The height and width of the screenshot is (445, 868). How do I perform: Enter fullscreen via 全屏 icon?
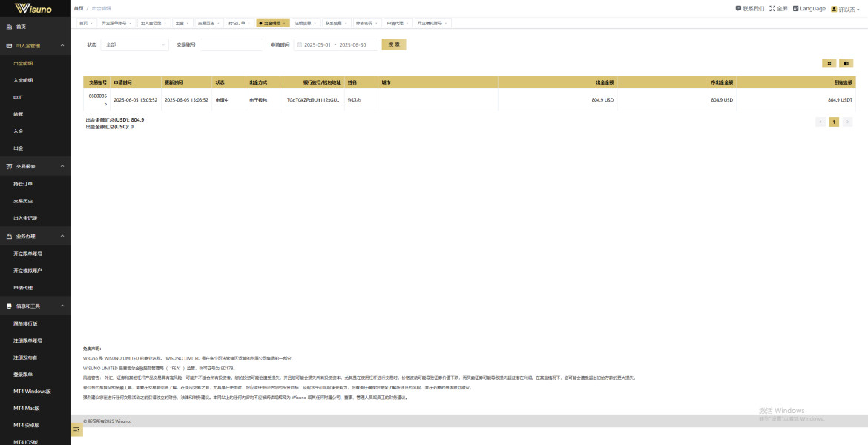point(772,8)
